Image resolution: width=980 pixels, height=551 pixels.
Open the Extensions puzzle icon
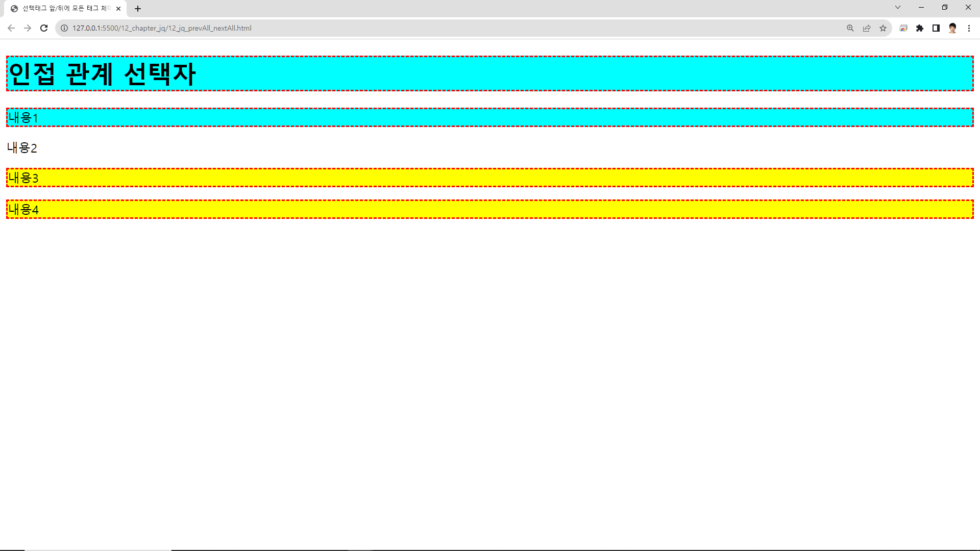click(920, 28)
